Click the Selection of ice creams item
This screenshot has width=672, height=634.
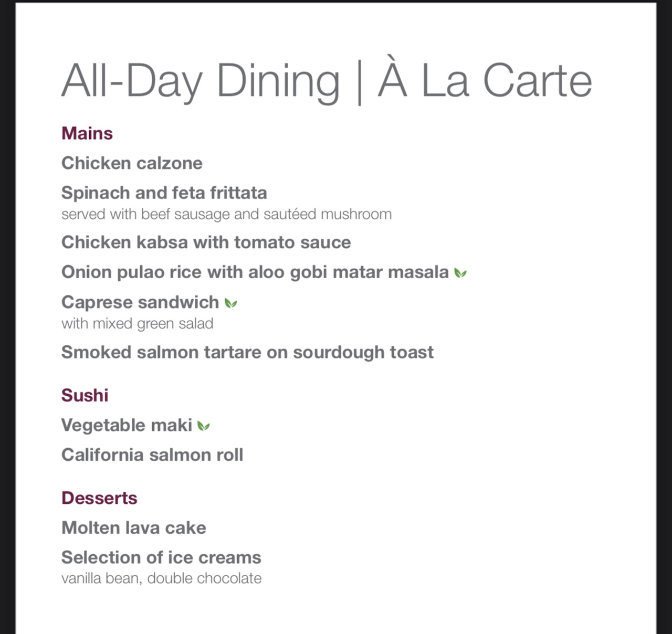pos(161,557)
